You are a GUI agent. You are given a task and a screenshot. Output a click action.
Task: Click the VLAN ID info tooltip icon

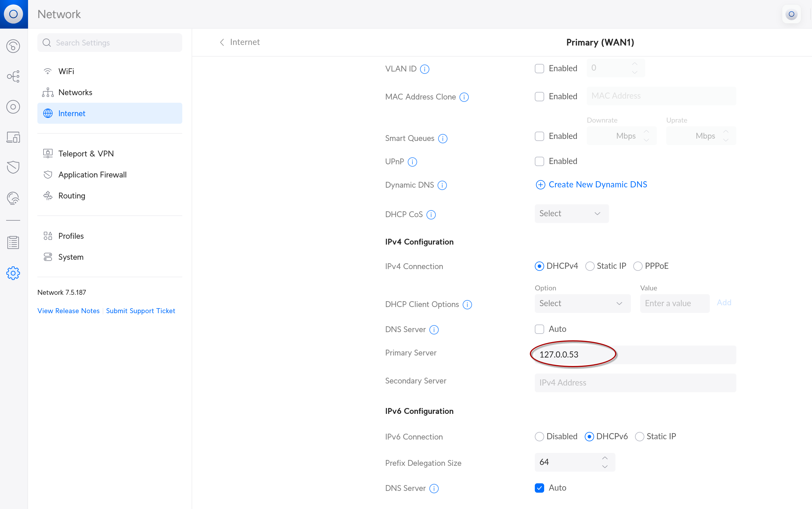tap(424, 69)
